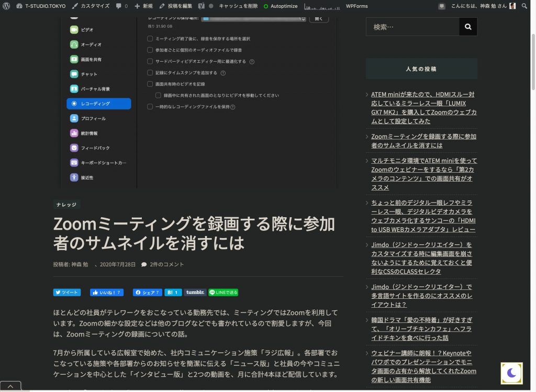This screenshot has width=536, height=392.
Task: Click キャッシュを削除 to clear cache
Action: click(x=238, y=6)
